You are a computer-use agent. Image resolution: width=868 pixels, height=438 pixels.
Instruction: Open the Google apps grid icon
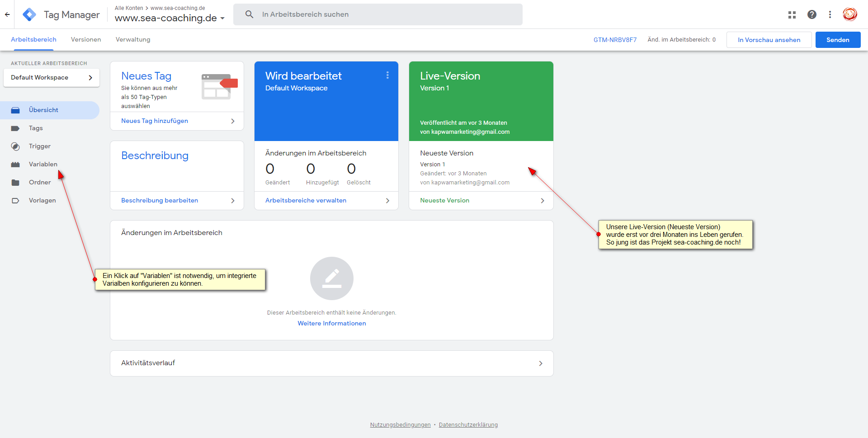(792, 14)
